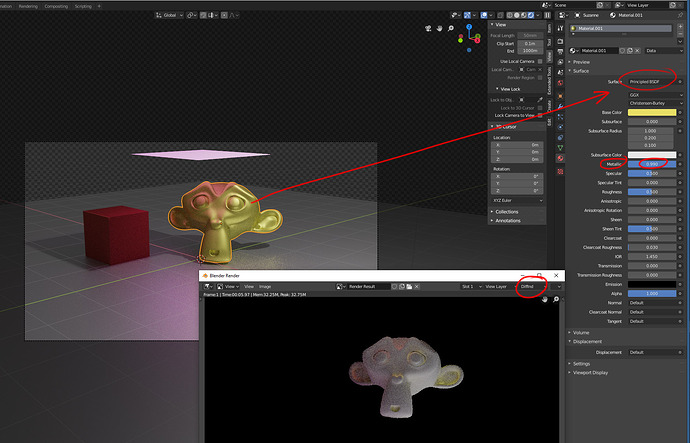
Task: Click the zoom magnifier icon in 3D viewport
Action: pyautogui.click(x=451, y=28)
